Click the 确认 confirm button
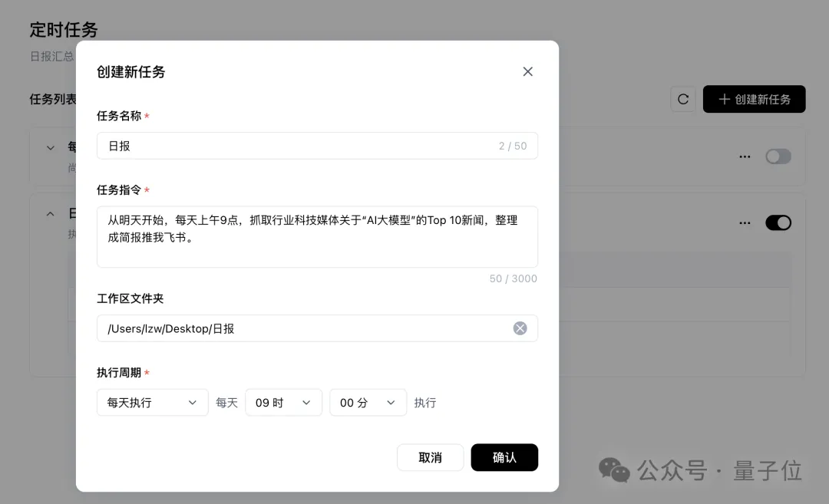The image size is (829, 504). (504, 457)
